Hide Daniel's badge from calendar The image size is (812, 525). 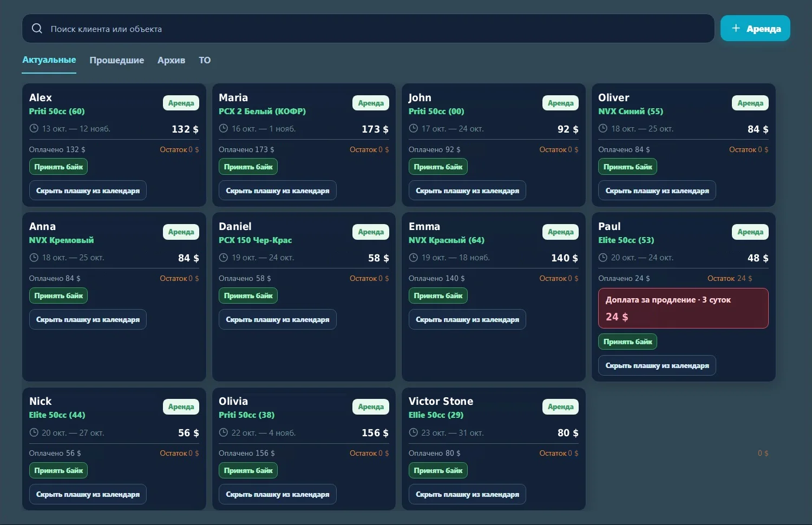(277, 319)
